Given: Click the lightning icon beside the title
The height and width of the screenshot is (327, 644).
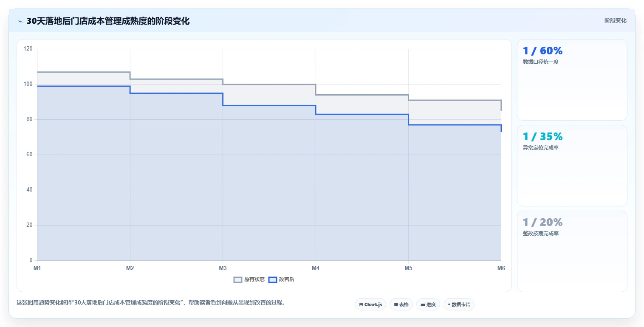Looking at the screenshot, I should click(x=20, y=21).
